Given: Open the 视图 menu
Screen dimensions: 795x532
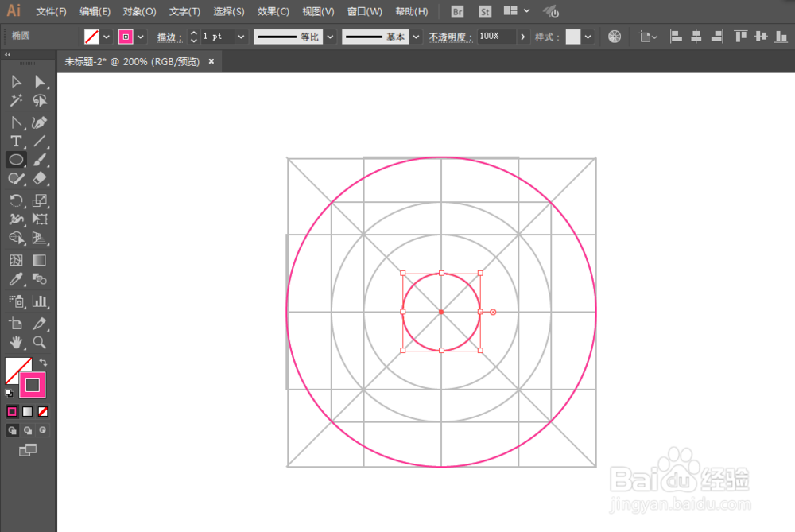Looking at the screenshot, I should point(317,11).
